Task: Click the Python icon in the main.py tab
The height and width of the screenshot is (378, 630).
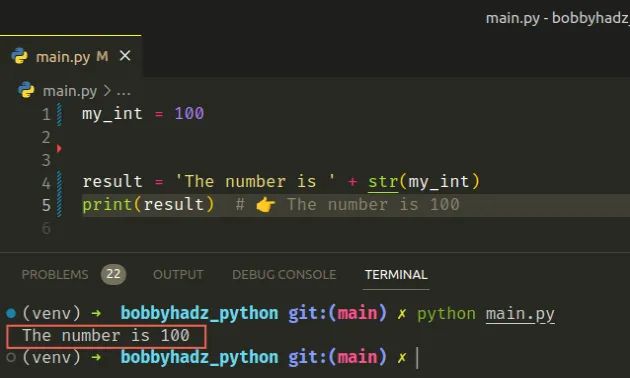Action: pos(19,56)
